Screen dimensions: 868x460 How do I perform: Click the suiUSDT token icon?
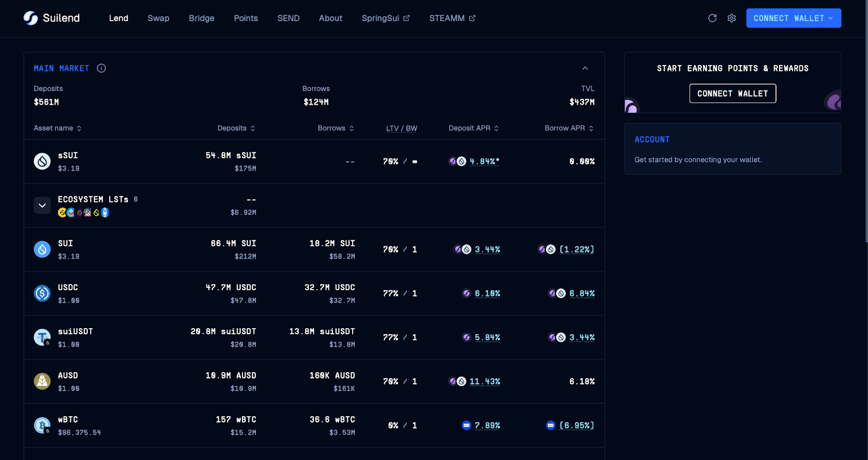42,337
